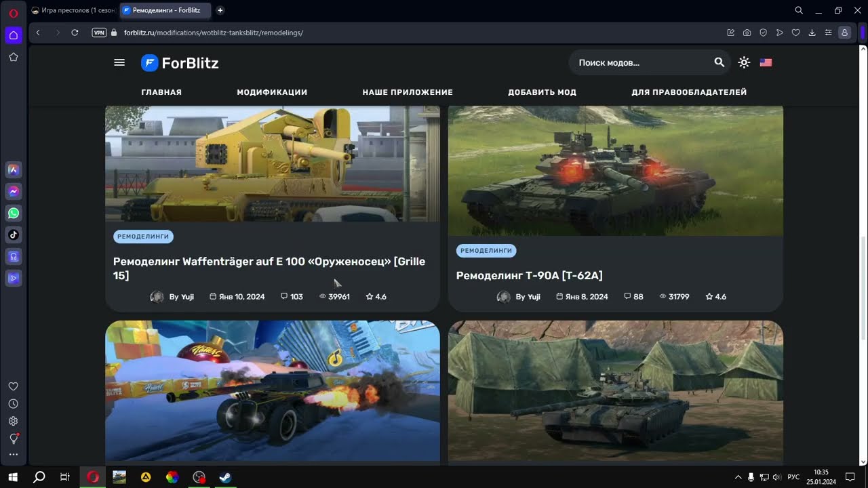Open Opera settings gear in sidebar
Screen dimensions: 868x488
13,421
